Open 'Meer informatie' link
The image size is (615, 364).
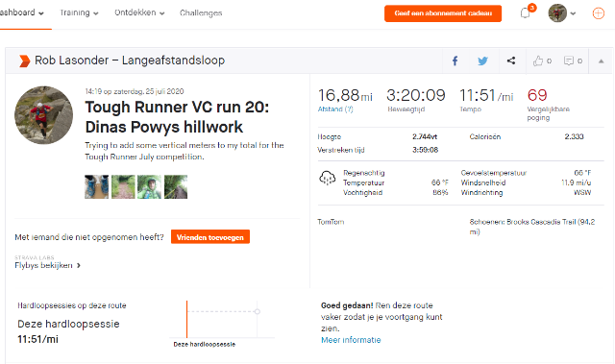click(x=351, y=340)
